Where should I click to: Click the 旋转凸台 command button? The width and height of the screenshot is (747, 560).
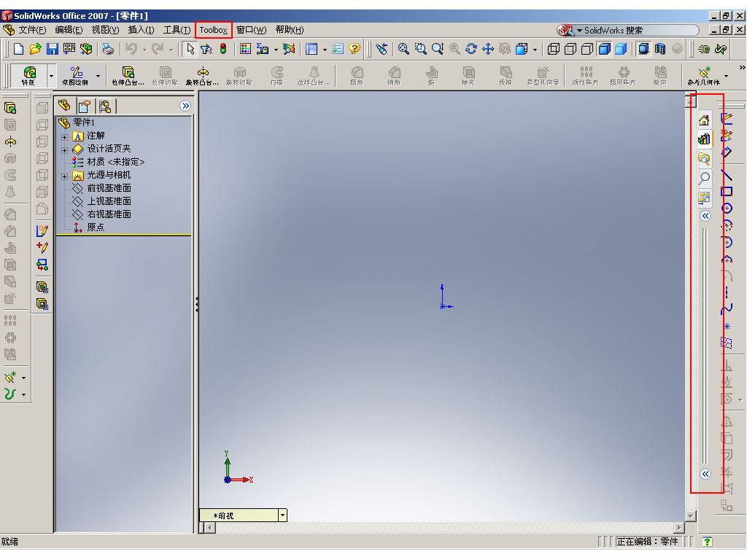[x=203, y=76]
